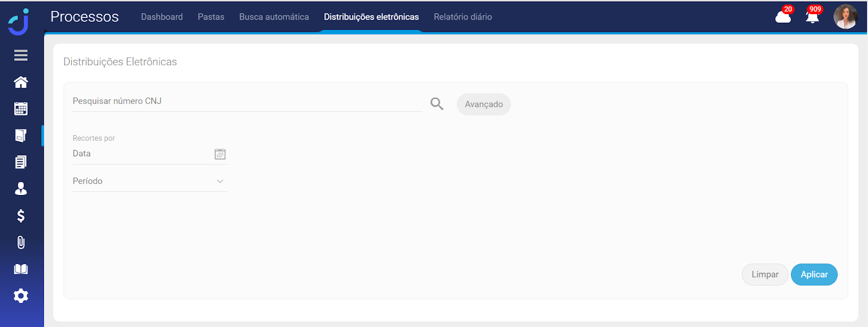Click the magnifier search icon
This screenshot has width=868, height=327.
pos(437,104)
